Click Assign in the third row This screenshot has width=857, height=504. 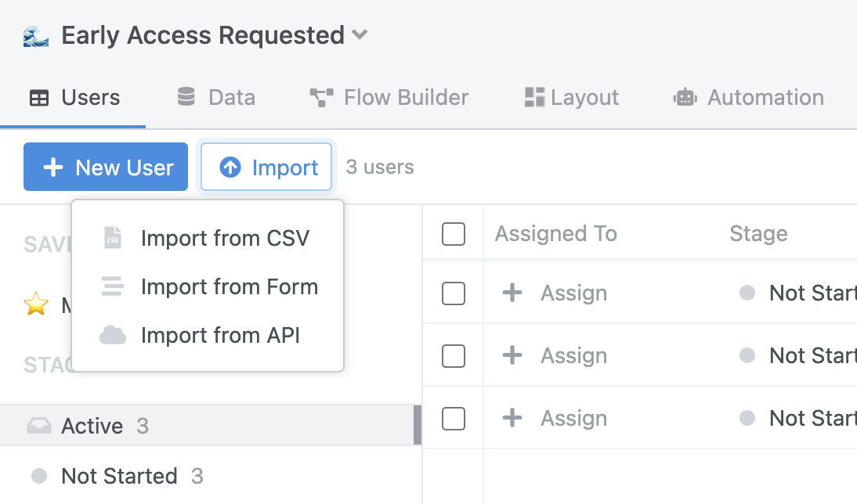point(554,419)
